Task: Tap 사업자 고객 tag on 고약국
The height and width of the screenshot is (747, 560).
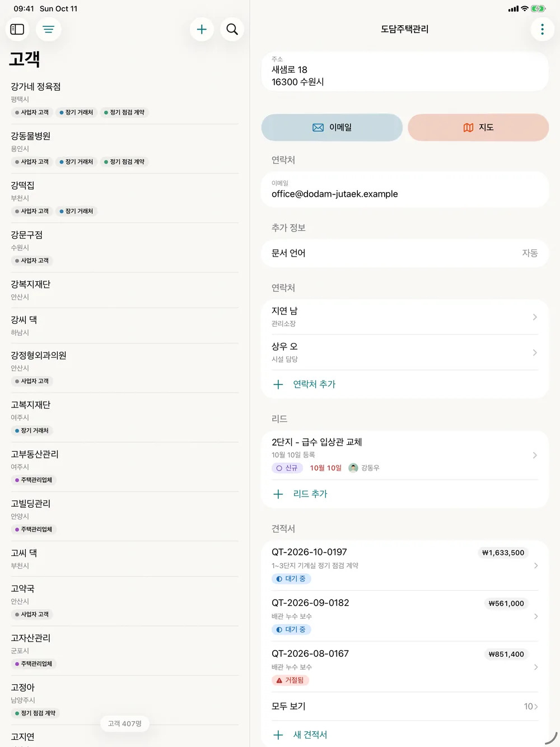Action: pos(32,614)
